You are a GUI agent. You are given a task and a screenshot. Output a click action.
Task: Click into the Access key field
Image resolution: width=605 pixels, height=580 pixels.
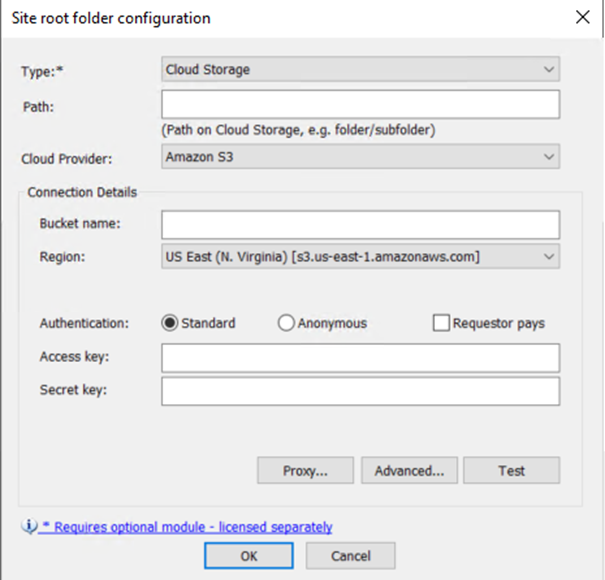(360, 358)
